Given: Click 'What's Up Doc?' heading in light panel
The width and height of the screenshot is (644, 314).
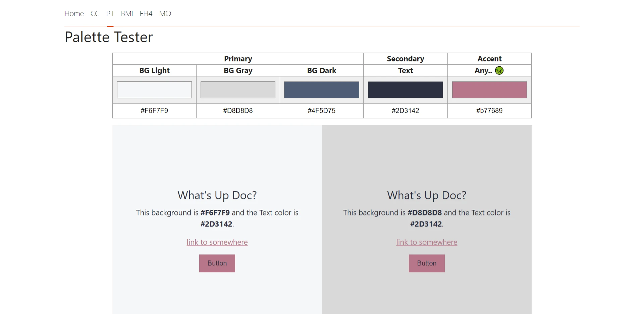Looking at the screenshot, I should click(217, 195).
